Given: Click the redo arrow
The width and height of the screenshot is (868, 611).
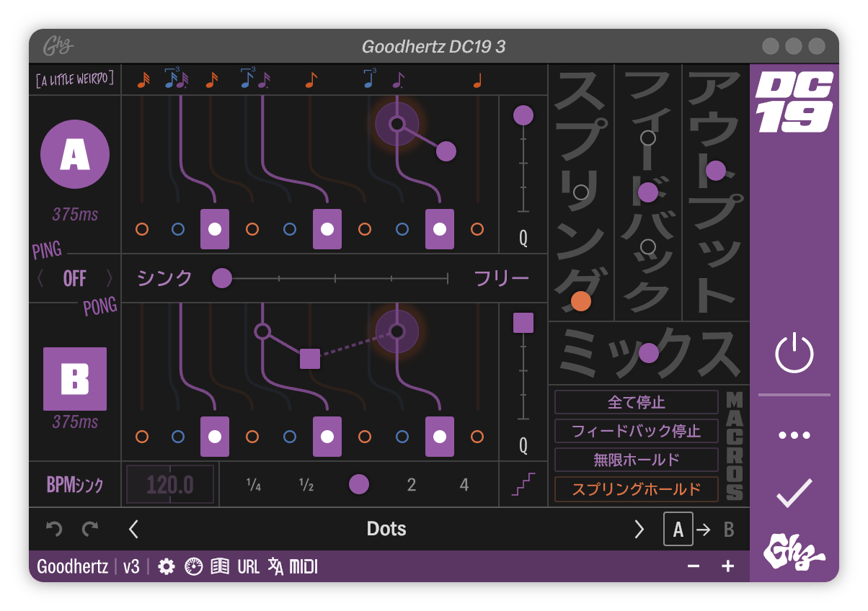Looking at the screenshot, I should click(90, 529).
